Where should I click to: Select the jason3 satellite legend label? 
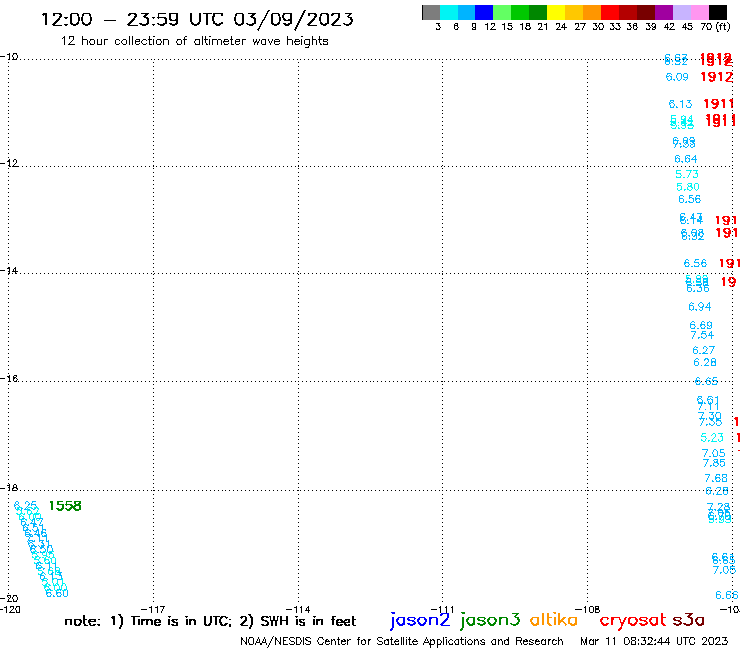tap(490, 620)
